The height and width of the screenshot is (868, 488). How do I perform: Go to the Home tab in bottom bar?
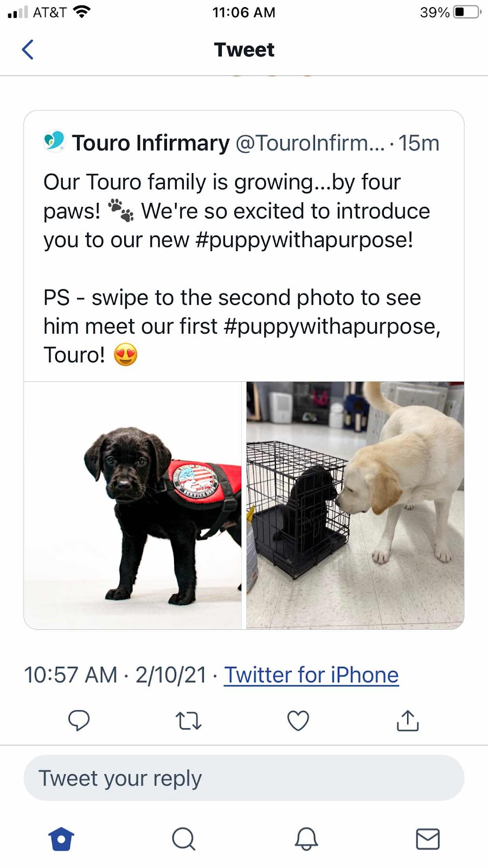click(x=61, y=839)
